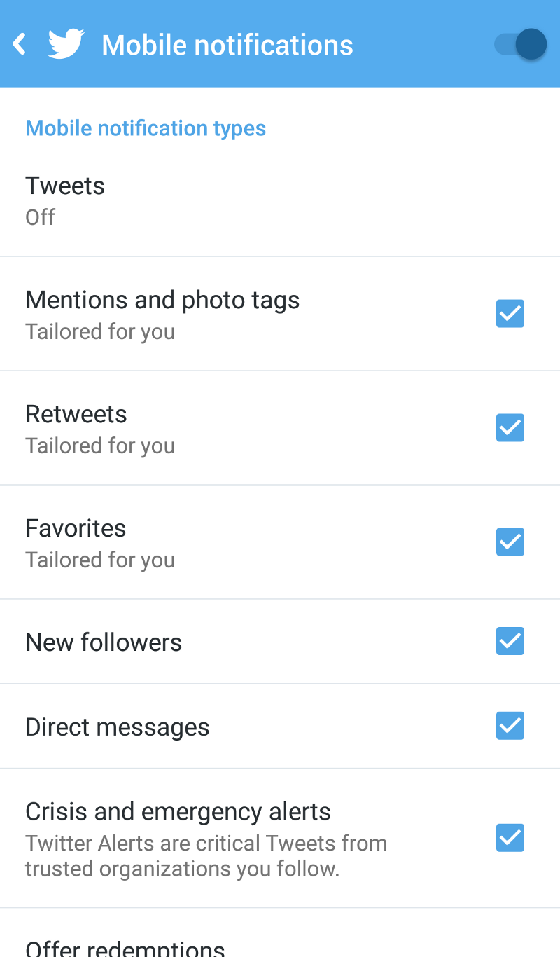Viewport: 560px width, 957px height.
Task: Tap the back arrow icon
Action: (20, 44)
